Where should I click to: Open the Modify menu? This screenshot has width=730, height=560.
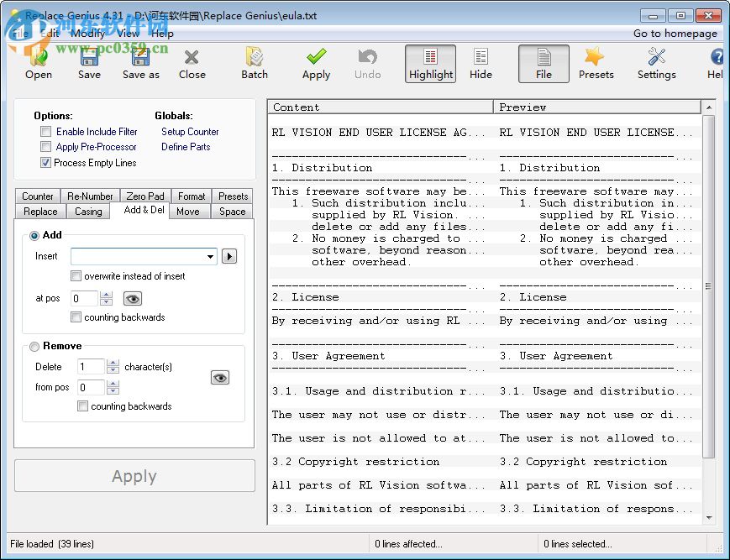point(87,33)
